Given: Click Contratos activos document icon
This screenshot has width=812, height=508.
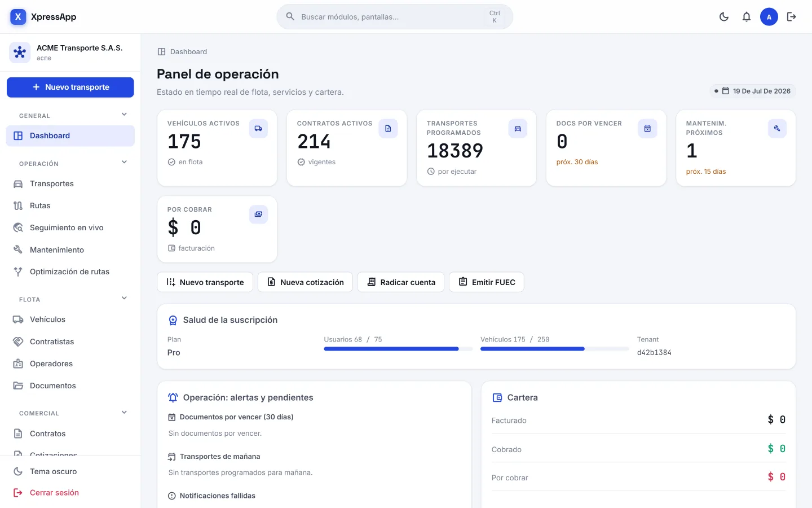Looking at the screenshot, I should tap(388, 129).
